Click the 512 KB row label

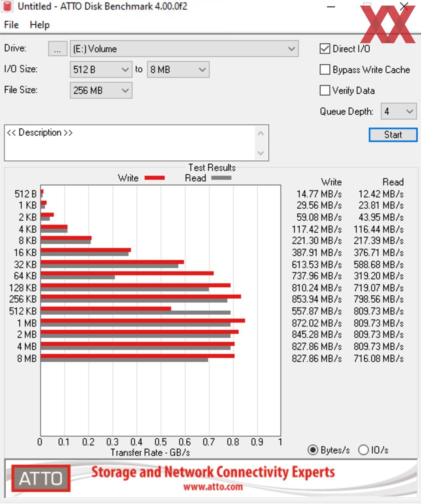coord(23,311)
